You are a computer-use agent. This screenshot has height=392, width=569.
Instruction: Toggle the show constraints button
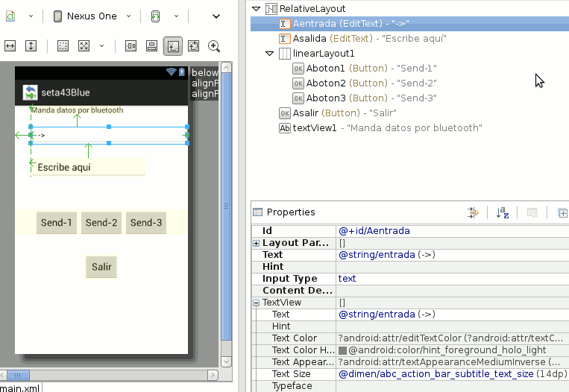click(x=172, y=46)
